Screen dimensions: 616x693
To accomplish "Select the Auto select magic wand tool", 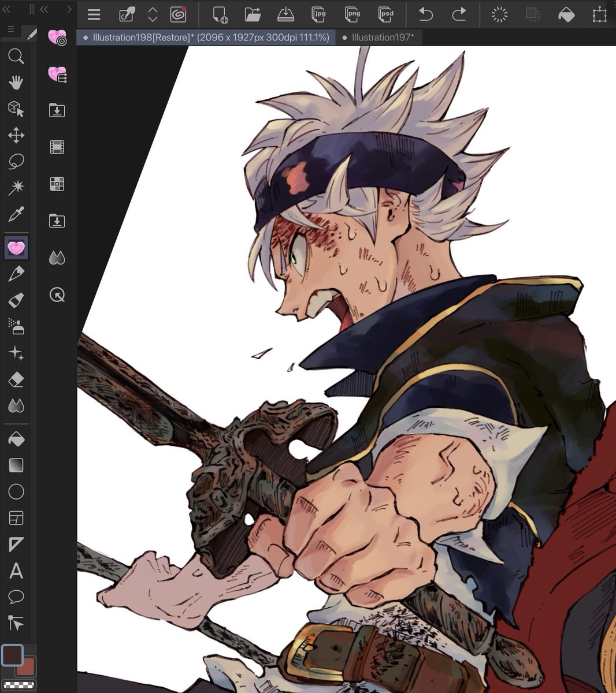I will pyautogui.click(x=16, y=187).
